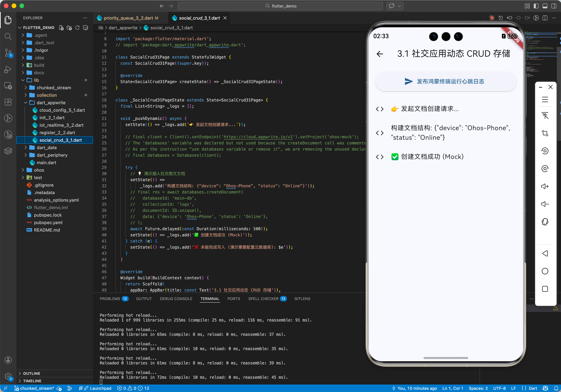Screen dimensions: 561x392
Task: Expand the OUTLINE section
Action: (32, 373)
